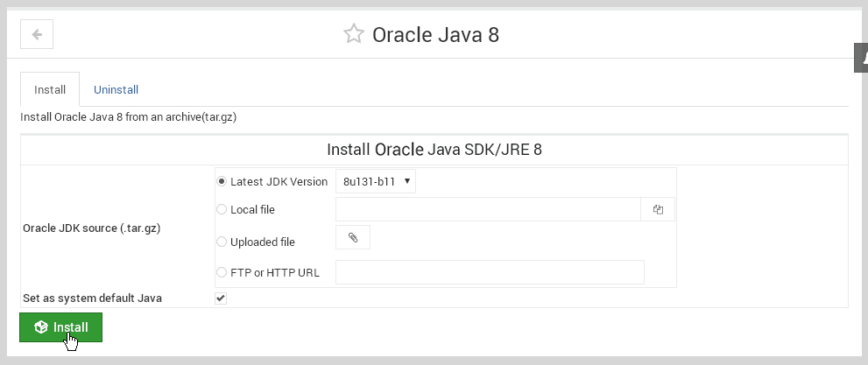Select the Uploaded file radio option
Screen dimensions: 868x365
(222, 242)
